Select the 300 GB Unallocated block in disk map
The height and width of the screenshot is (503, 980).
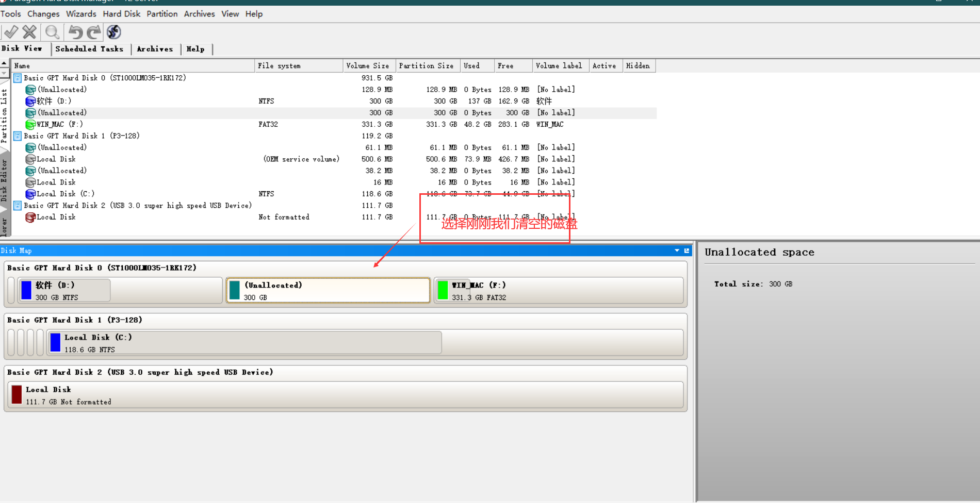click(x=328, y=290)
